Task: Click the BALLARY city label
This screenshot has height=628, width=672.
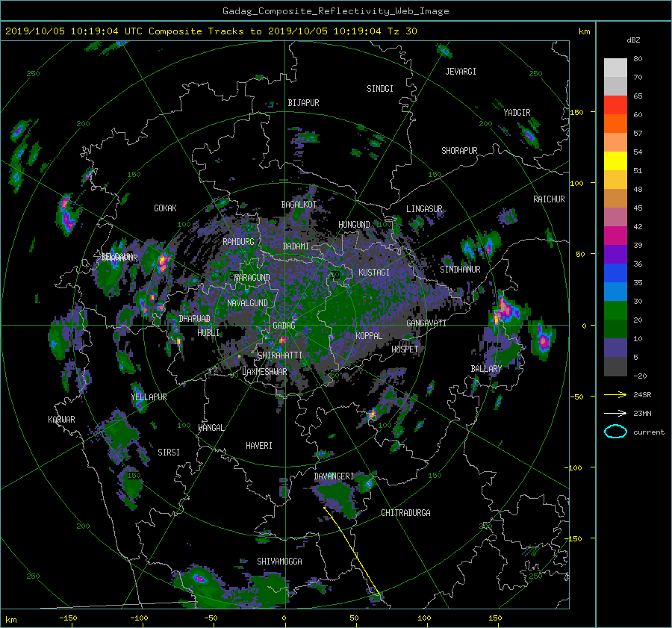Action: (x=486, y=369)
